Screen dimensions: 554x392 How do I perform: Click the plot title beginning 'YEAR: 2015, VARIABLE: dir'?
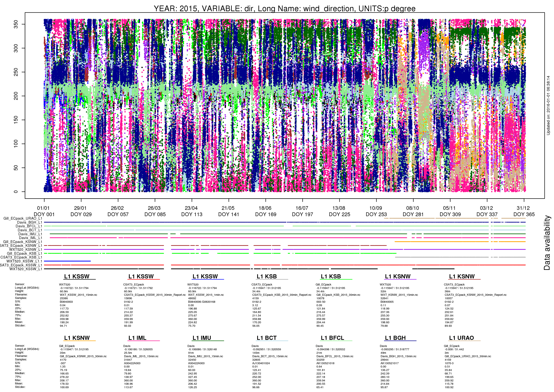[x=285, y=9]
